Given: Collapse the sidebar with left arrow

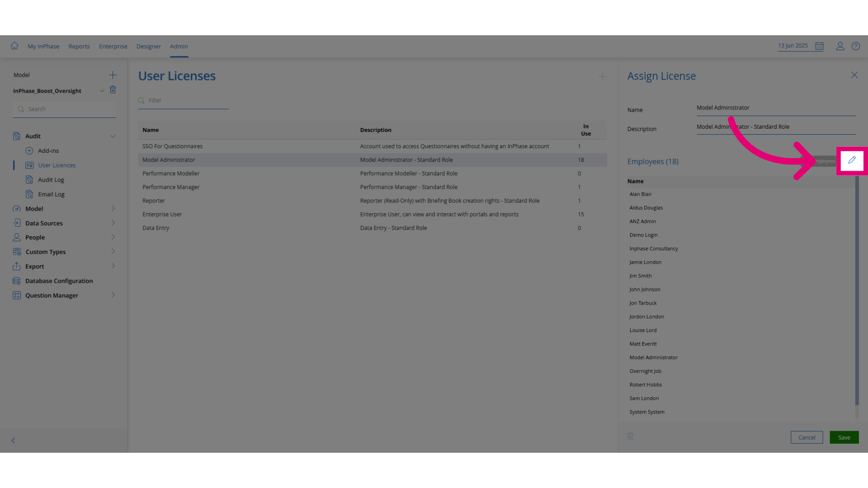Looking at the screenshot, I should 13,440.
